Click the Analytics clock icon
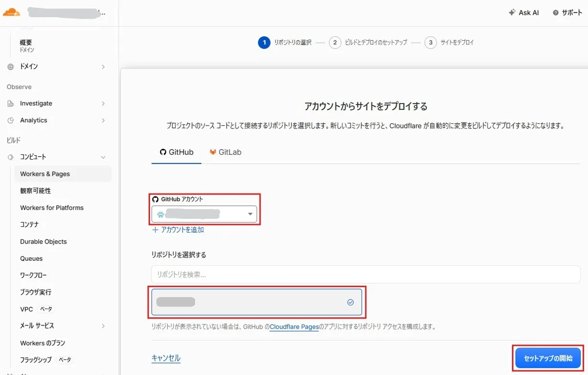Viewport: 588px width, 375px height. click(x=11, y=120)
